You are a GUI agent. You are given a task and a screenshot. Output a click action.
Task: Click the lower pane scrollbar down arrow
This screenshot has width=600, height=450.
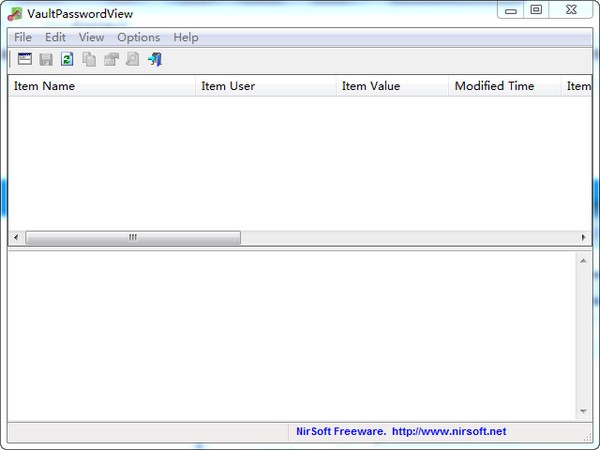coord(584,411)
